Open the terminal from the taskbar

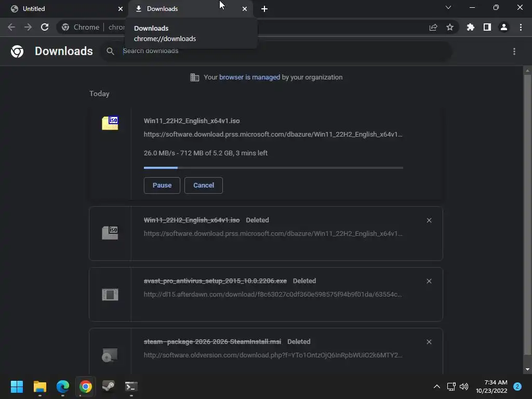pos(131,387)
